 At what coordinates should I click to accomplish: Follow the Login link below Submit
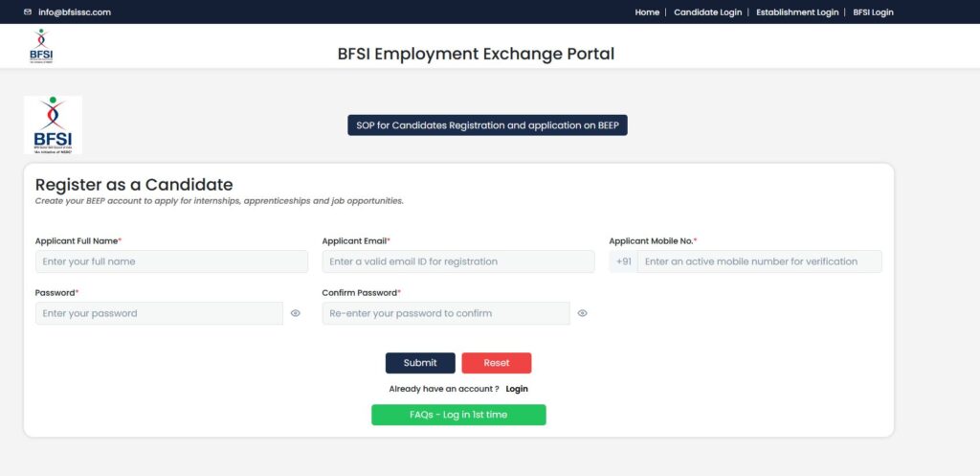517,389
